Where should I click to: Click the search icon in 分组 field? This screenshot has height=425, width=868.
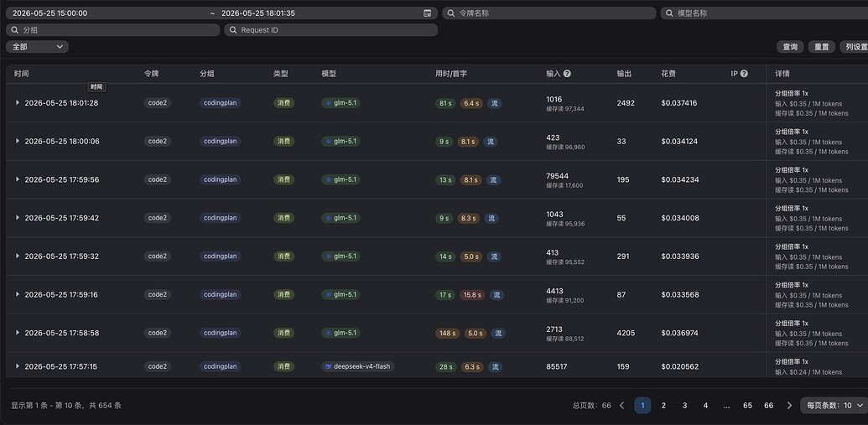[x=15, y=30]
